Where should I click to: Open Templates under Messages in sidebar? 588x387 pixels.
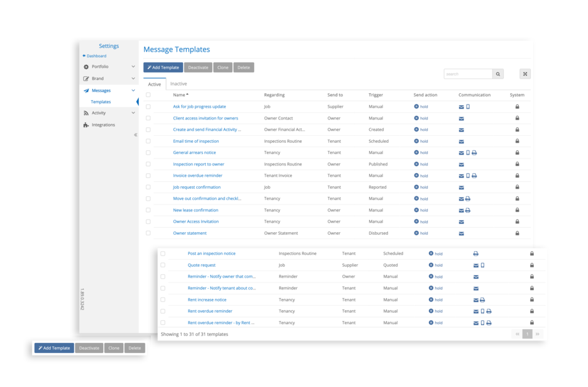(x=101, y=102)
